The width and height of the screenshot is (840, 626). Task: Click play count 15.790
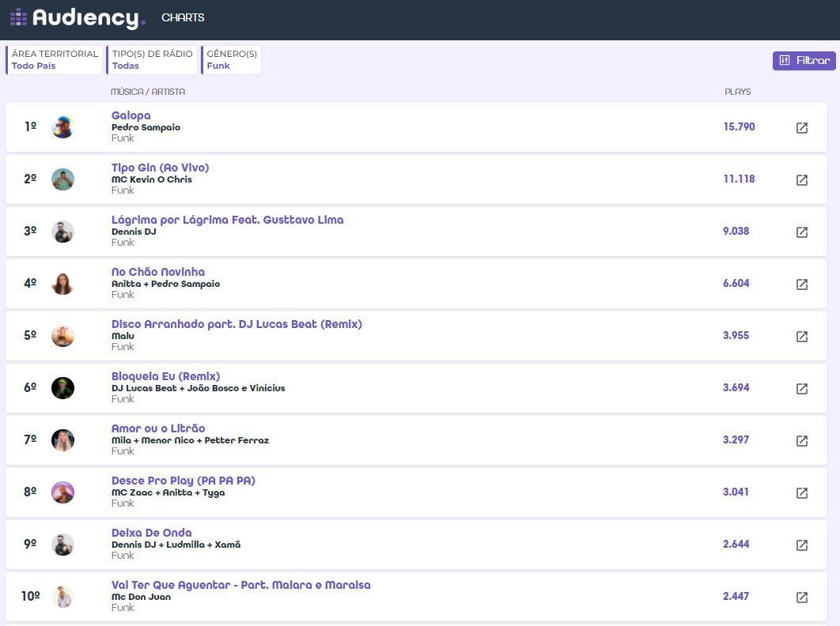(739, 127)
